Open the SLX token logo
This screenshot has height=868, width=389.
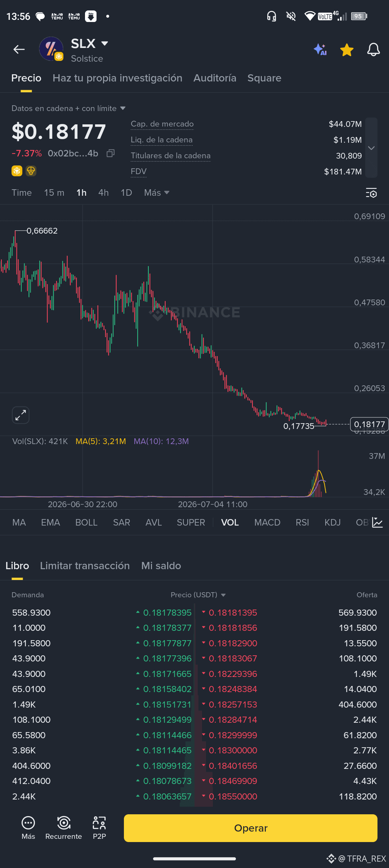tap(51, 49)
